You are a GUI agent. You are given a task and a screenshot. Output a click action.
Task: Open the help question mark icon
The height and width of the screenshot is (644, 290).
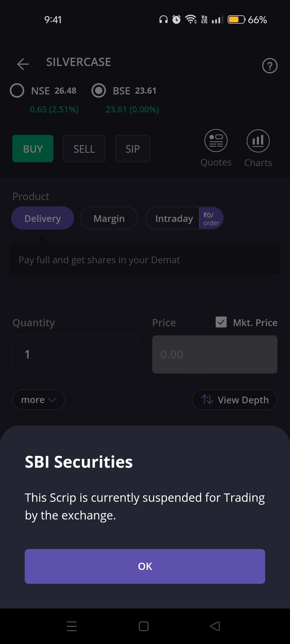coord(270,66)
